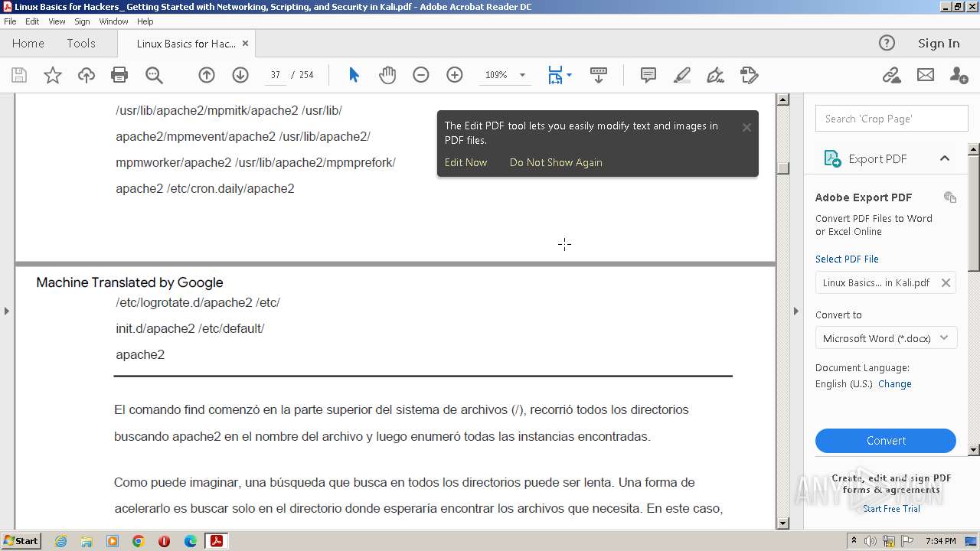The height and width of the screenshot is (551, 980).
Task: Click the read mode scrolling icon
Action: point(599,75)
